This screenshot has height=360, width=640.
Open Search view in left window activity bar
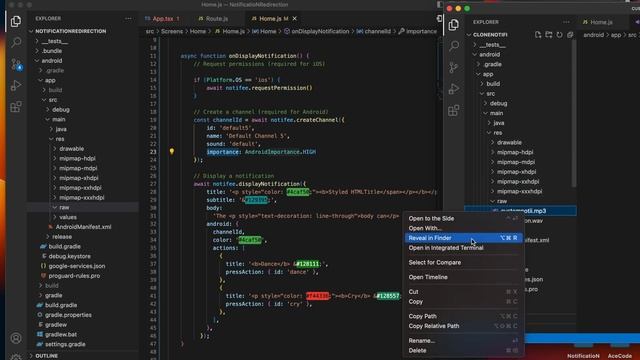point(16,42)
